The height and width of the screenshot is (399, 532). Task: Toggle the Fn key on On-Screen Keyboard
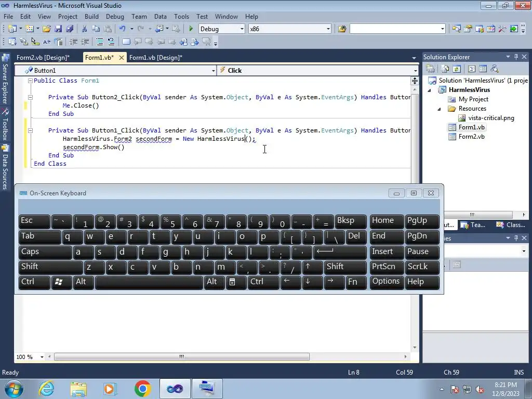coord(356,282)
